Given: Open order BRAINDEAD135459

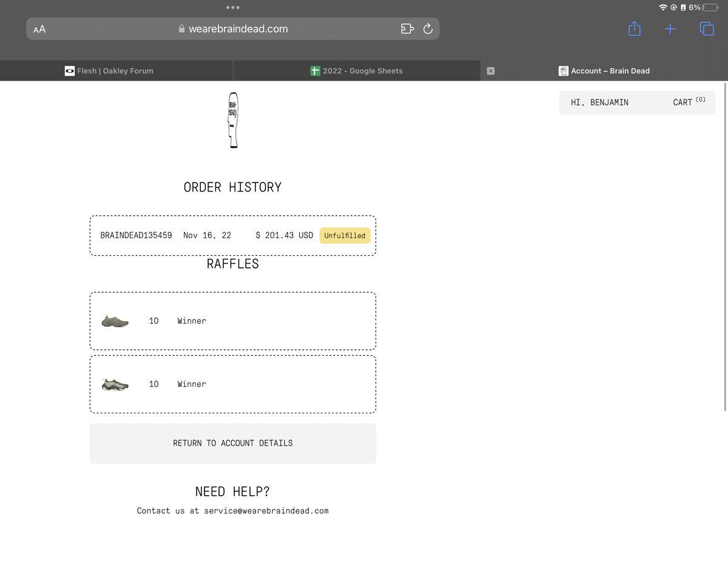Looking at the screenshot, I should pyautogui.click(x=136, y=235).
